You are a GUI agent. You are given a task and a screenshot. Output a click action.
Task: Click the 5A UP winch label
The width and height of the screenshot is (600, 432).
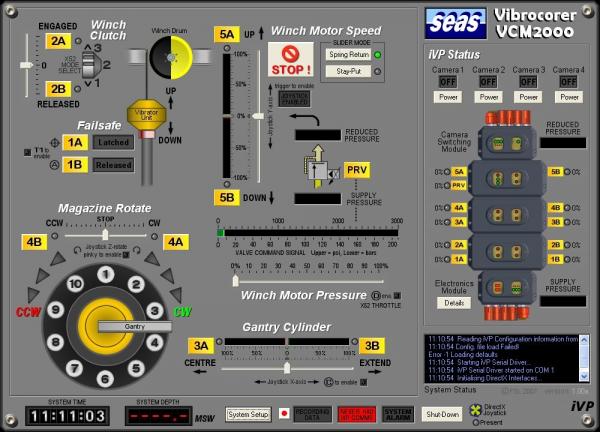coord(227,34)
